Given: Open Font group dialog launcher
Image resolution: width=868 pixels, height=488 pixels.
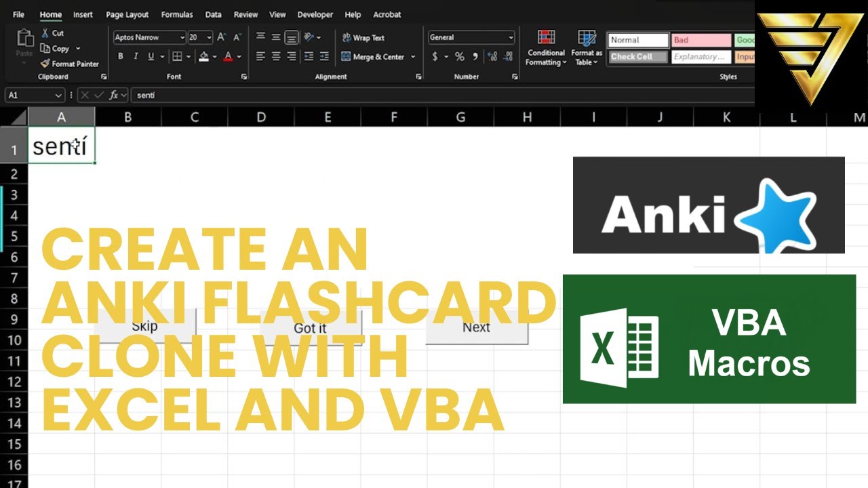Looking at the screenshot, I should [x=243, y=77].
